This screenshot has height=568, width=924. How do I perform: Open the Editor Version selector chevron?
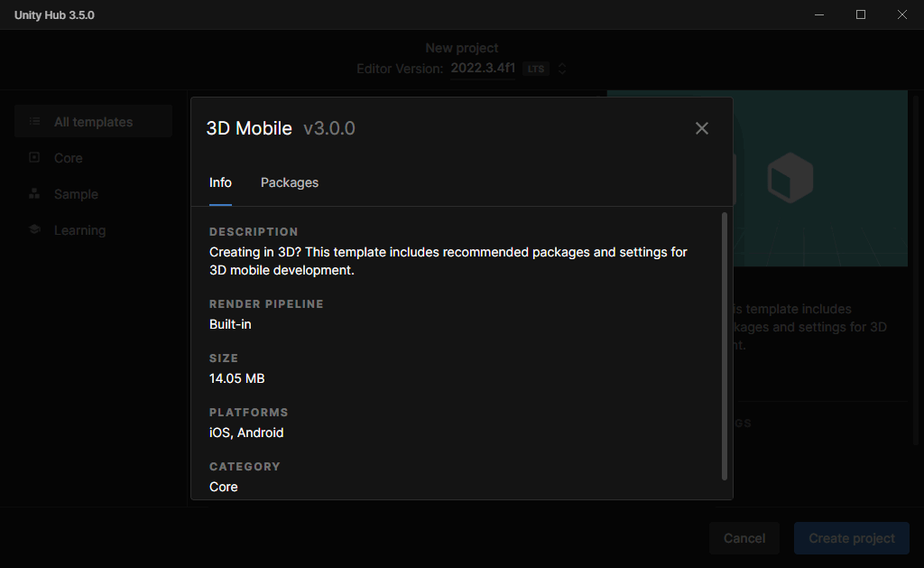[562, 69]
